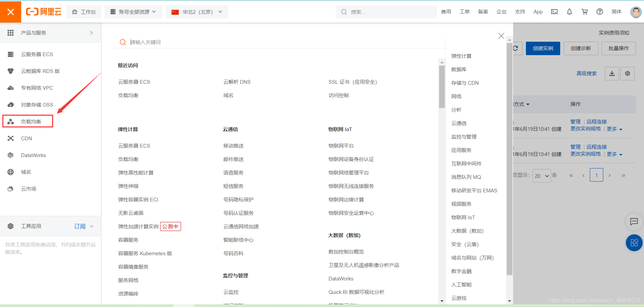644x307 pixels.
Task: Open the shopping cart icon
Action: click(585, 12)
